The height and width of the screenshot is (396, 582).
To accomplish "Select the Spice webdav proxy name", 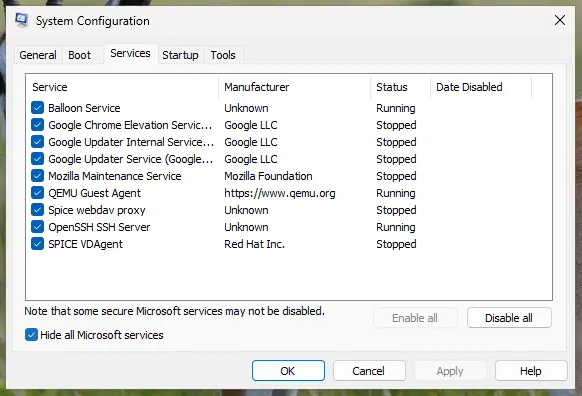I will 97,210.
